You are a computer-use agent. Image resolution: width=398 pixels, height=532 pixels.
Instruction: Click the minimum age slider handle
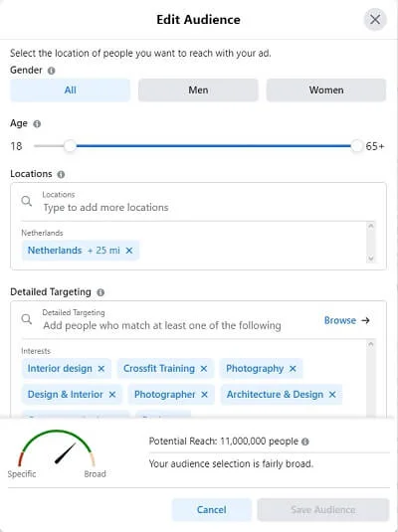click(70, 146)
